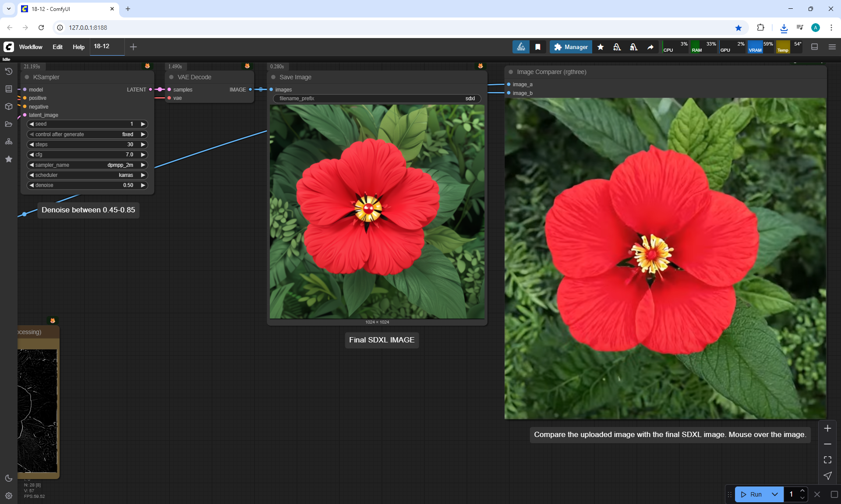This screenshot has height=504, width=841.
Task: Open the node library cube icon
Action: pyautogui.click(x=9, y=106)
